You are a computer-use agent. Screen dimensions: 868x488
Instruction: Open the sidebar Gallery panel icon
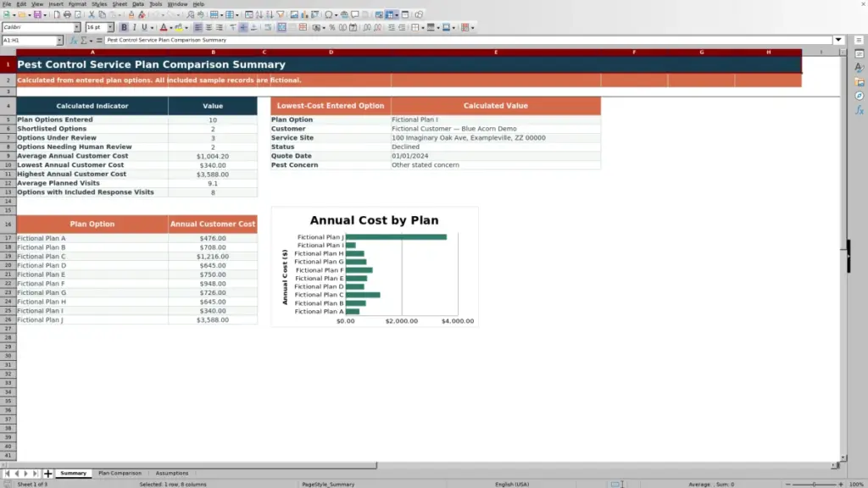[860, 82]
